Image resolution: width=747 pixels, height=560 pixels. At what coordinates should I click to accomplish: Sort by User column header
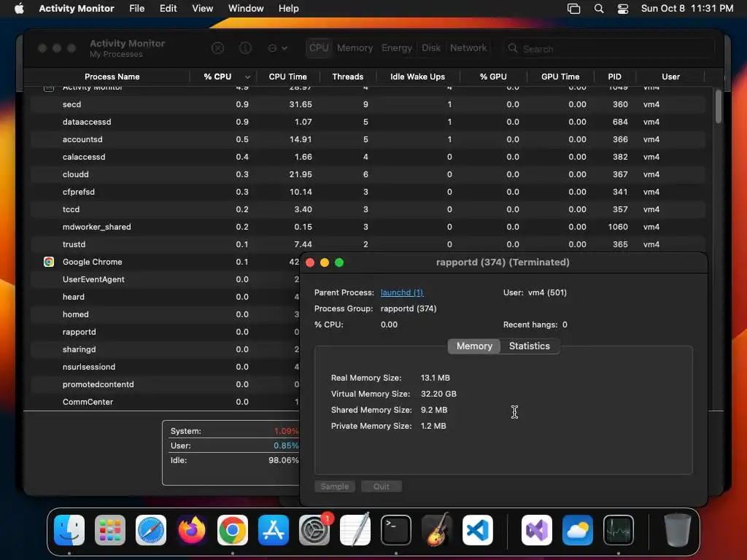tap(670, 77)
